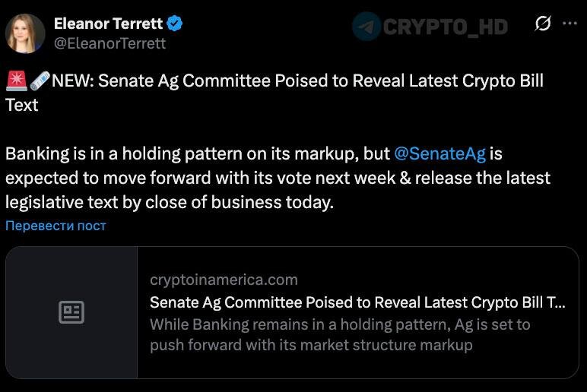Click the cryptoinamerica.com domain label
This screenshot has height=392, width=587.
coord(224,280)
